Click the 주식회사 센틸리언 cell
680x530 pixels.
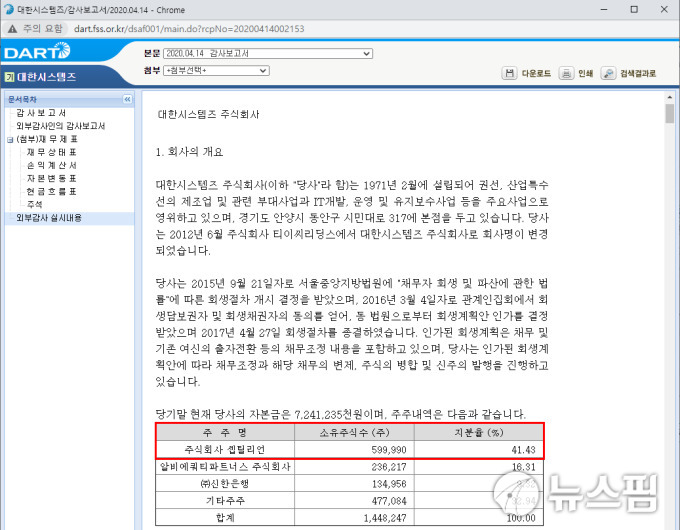point(225,450)
